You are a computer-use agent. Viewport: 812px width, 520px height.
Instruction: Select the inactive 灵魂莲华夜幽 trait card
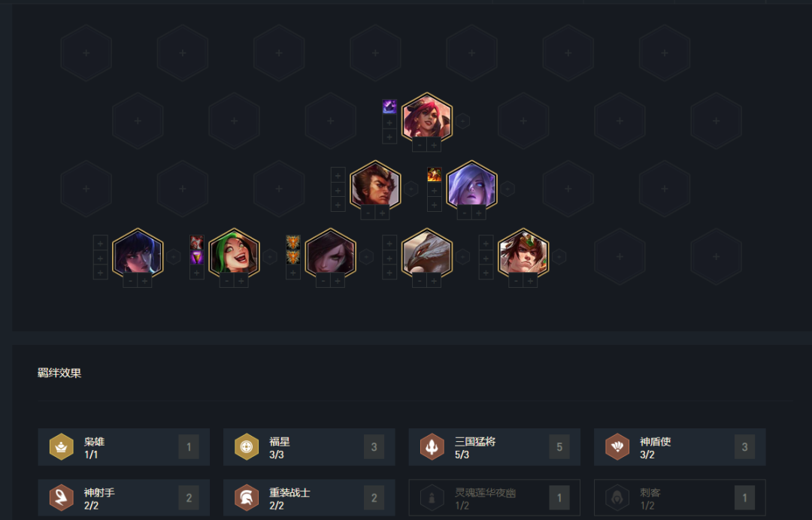(495, 497)
